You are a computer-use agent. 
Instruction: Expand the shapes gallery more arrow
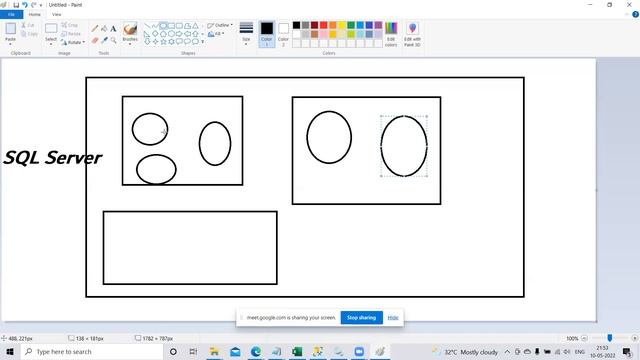[x=202, y=42]
